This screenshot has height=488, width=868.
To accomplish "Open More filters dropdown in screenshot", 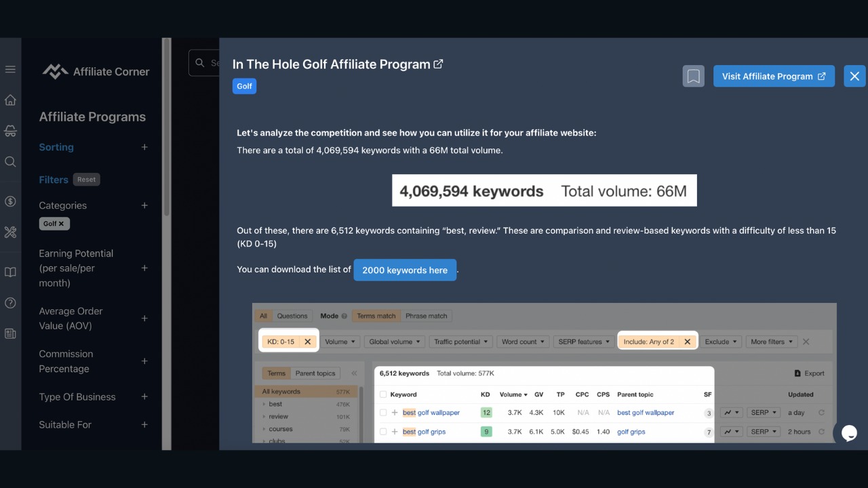I will (771, 342).
